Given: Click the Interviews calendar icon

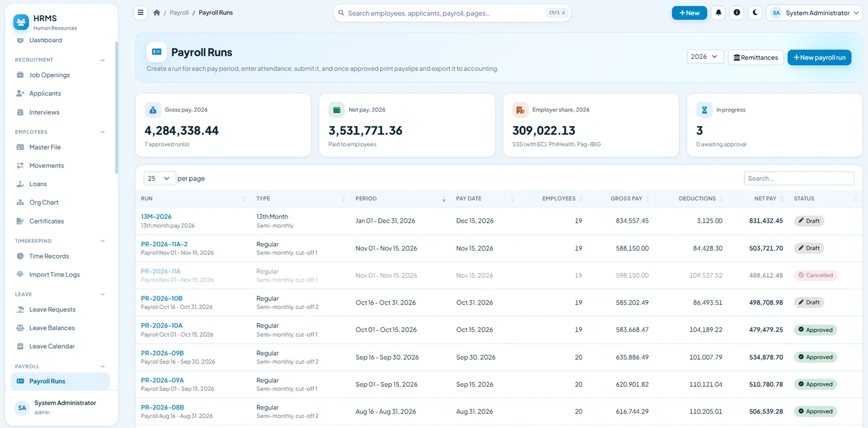Looking at the screenshot, I should coord(20,112).
